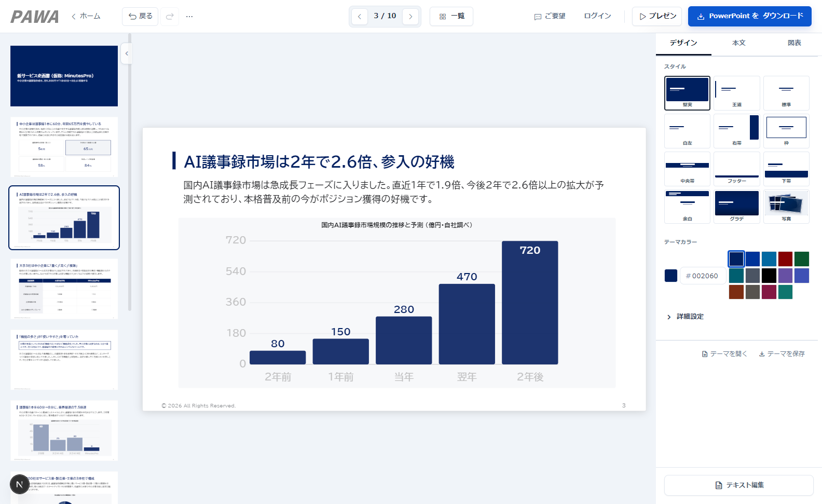
Task: Select slide 2 thumbnail about 65万円
Action: [x=64, y=147]
